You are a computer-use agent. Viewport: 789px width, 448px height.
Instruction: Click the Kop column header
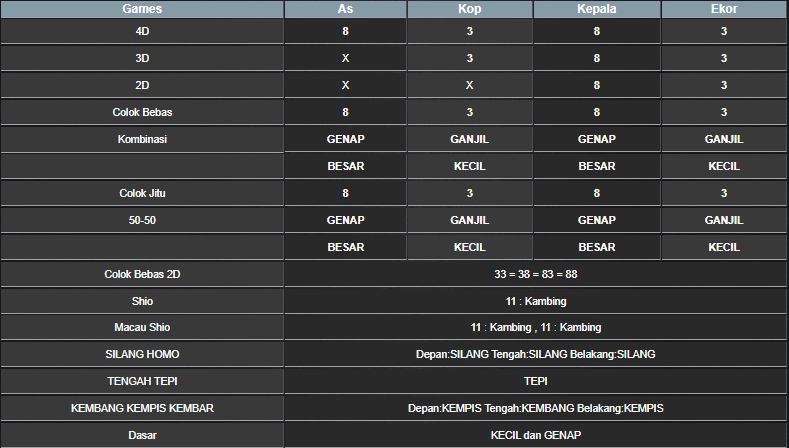(469, 9)
